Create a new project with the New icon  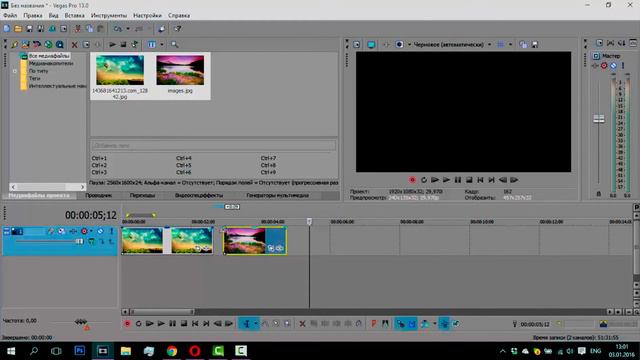point(7,29)
